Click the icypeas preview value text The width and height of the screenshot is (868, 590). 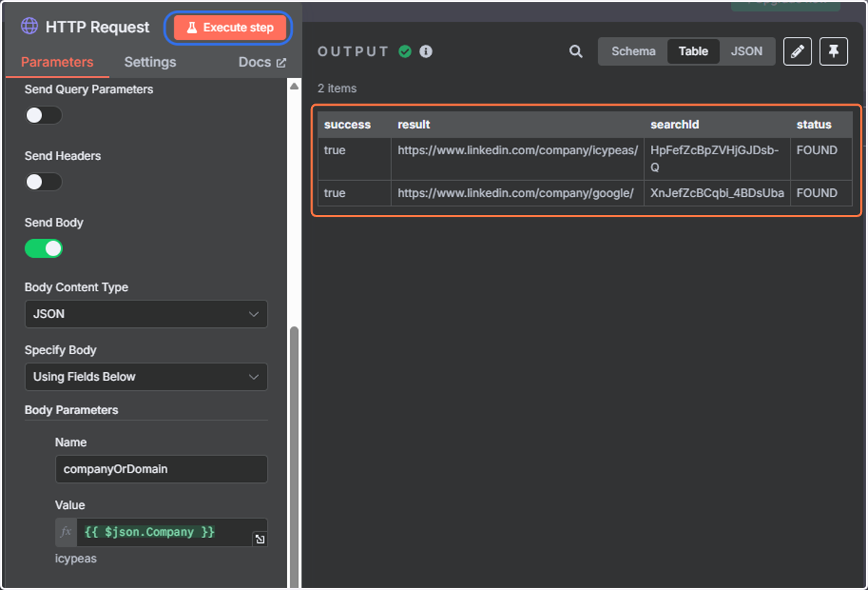[76, 559]
